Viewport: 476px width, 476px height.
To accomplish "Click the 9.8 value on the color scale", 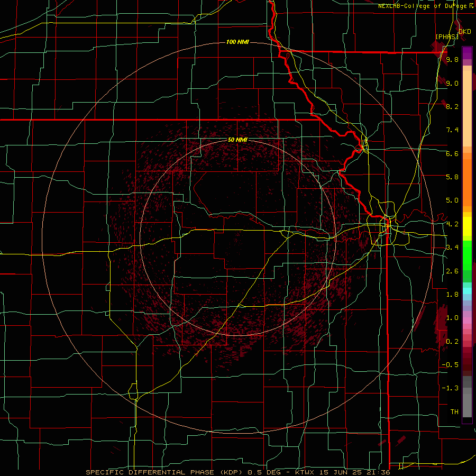I will click(452, 59).
